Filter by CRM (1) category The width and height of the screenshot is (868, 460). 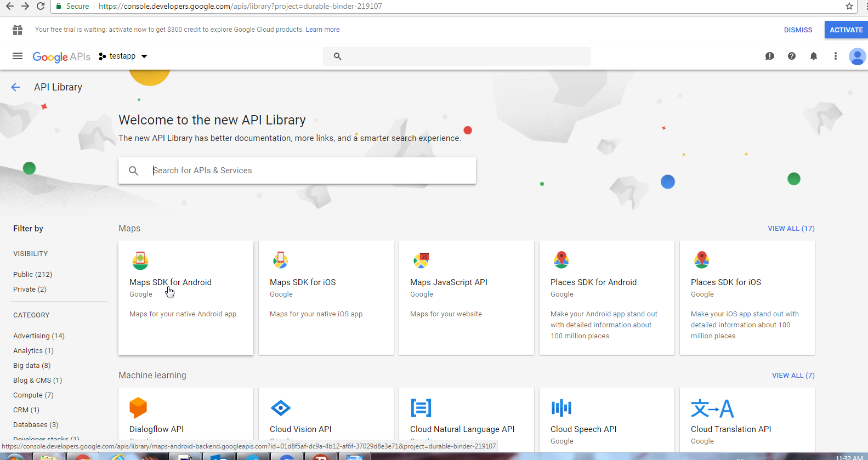(26, 410)
